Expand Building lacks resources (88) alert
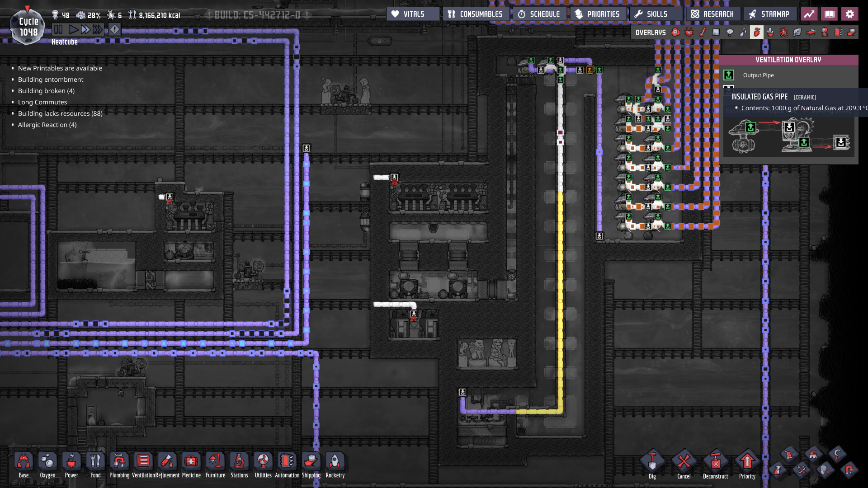 (60, 113)
